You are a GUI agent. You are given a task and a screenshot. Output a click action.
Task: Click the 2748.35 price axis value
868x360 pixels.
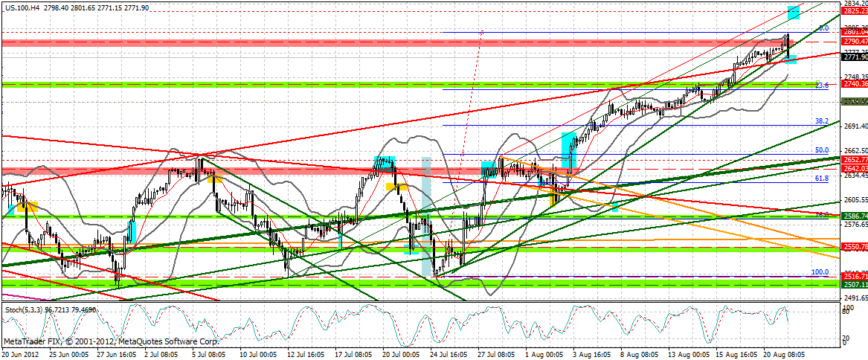[x=855, y=77]
